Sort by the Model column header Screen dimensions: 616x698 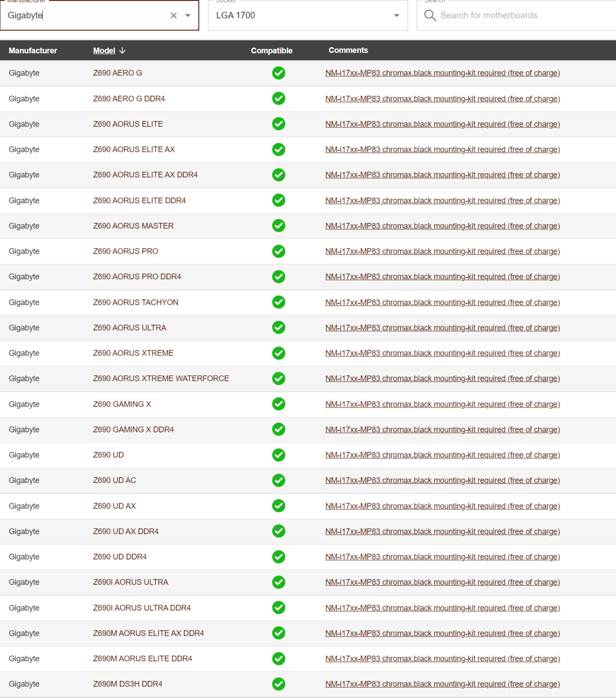104,50
